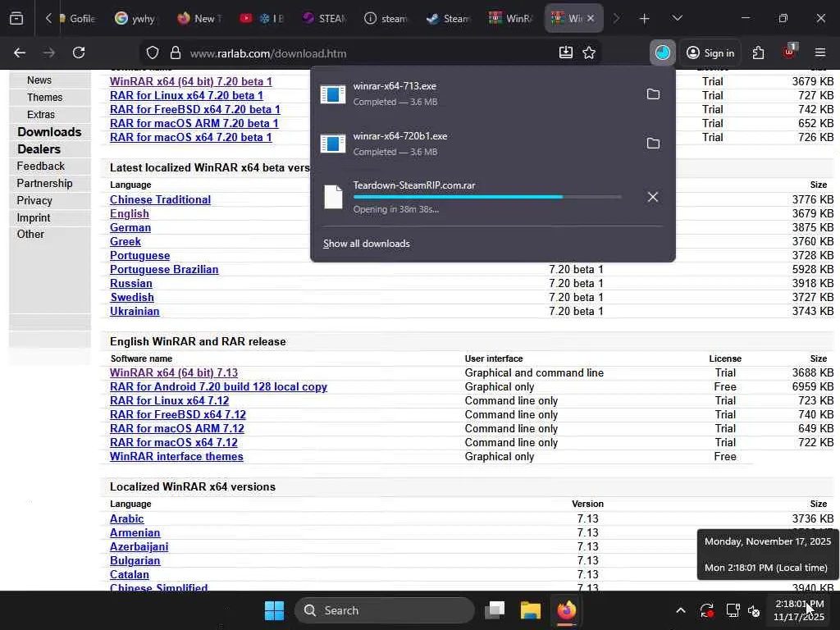840x630 pixels.
Task: Open the Windows Start menu
Action: pyautogui.click(x=274, y=610)
